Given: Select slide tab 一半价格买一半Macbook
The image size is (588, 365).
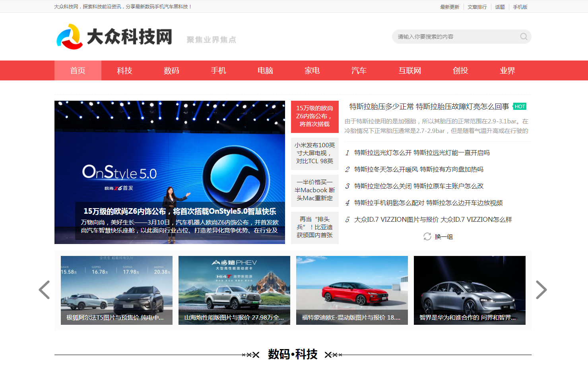Looking at the screenshot, I should coord(315,190).
